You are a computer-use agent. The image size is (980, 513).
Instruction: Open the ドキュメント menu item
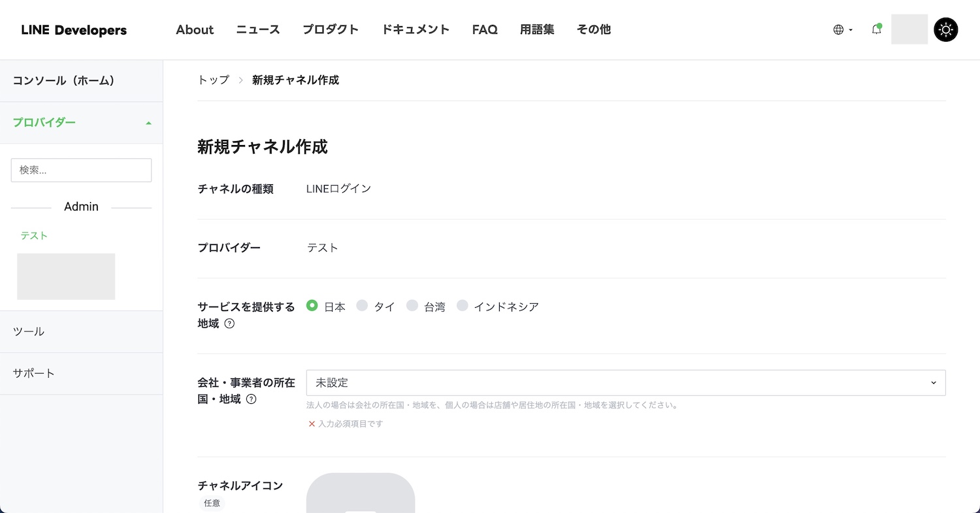coord(416,29)
